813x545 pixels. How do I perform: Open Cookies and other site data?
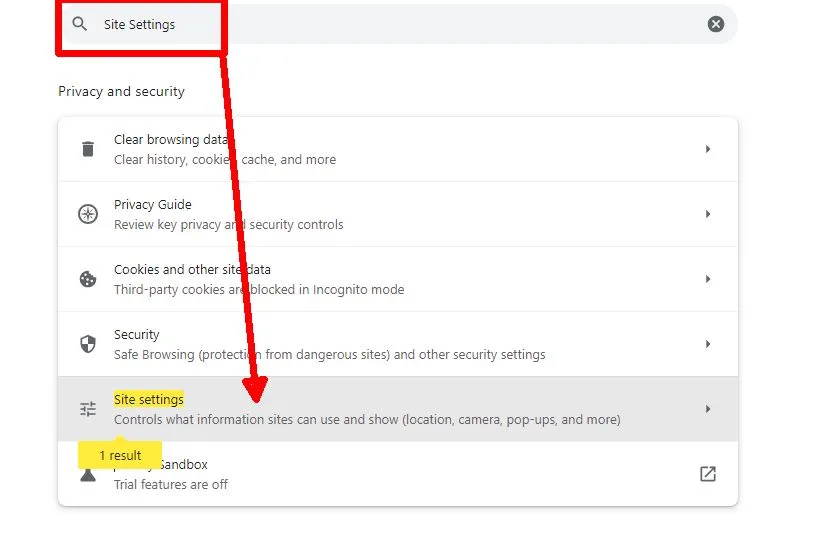192,270
